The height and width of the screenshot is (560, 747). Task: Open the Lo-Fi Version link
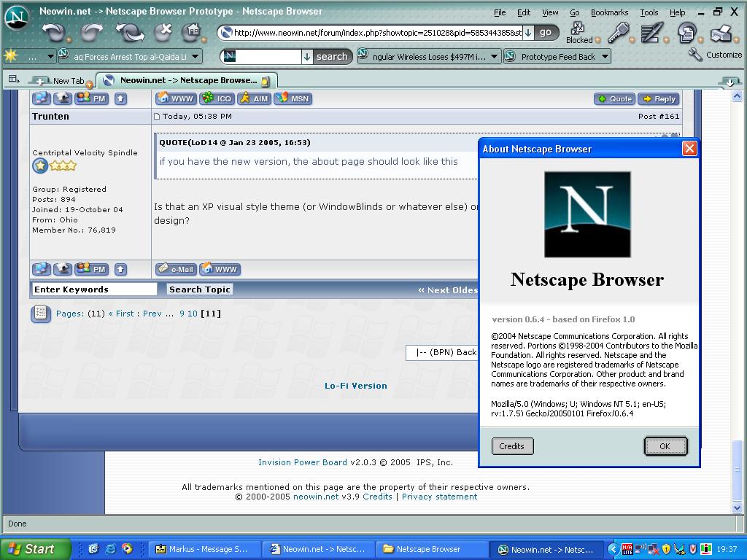tap(356, 386)
